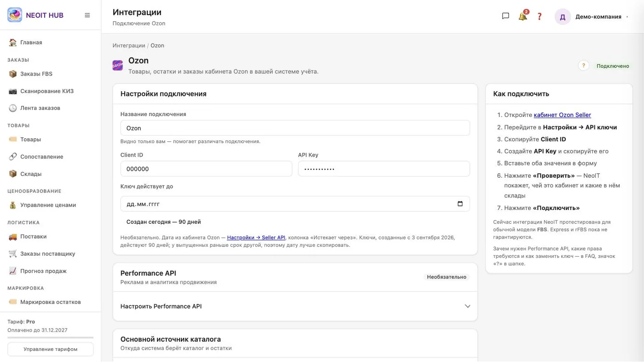Click the chart icon for Прогноз продаж
This screenshot has height=362, width=644.
[13, 271]
